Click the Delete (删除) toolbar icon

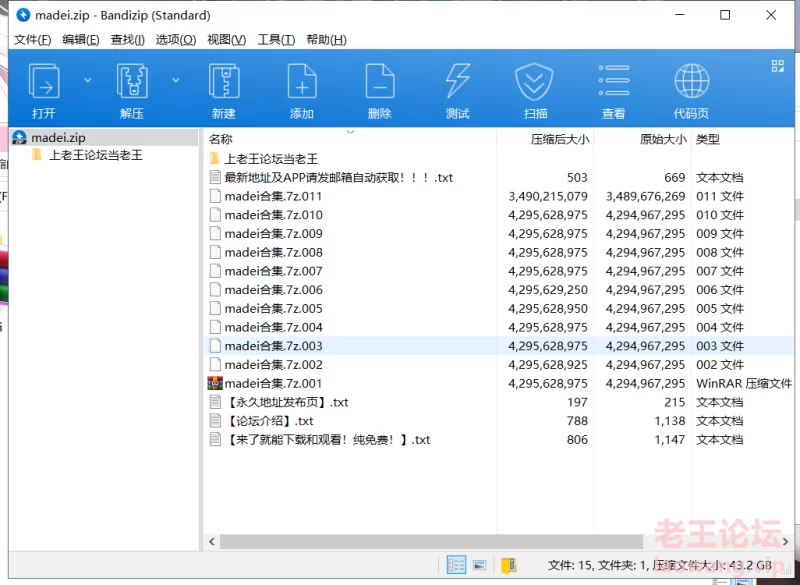click(x=380, y=81)
